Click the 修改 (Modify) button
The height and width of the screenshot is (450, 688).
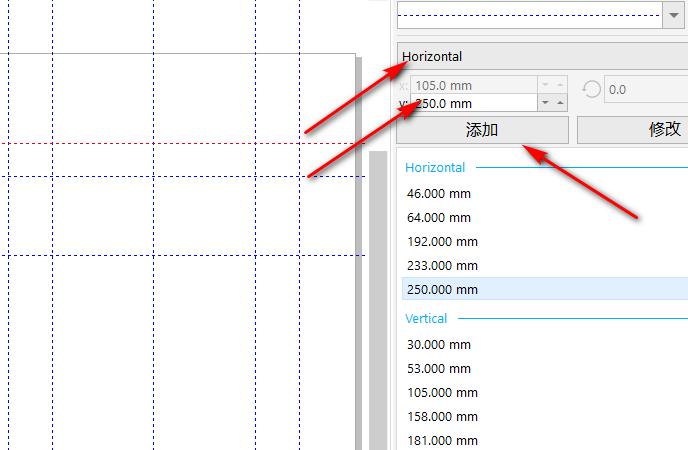click(633, 130)
